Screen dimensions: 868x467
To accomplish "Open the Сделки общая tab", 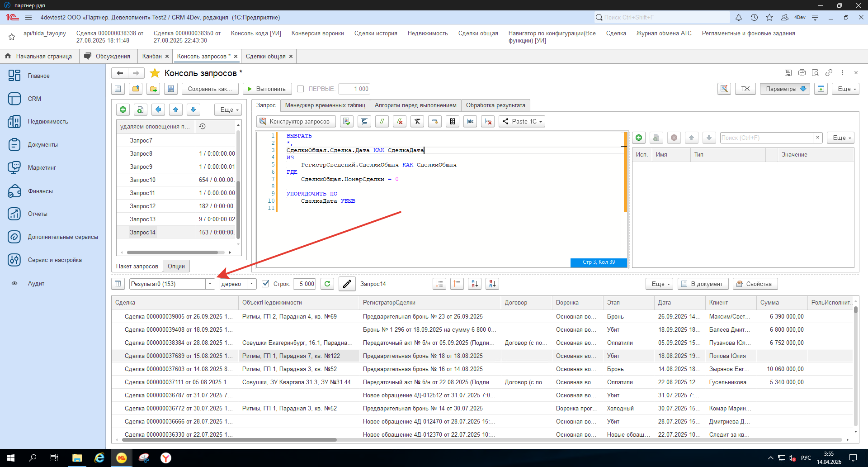I will pos(265,57).
